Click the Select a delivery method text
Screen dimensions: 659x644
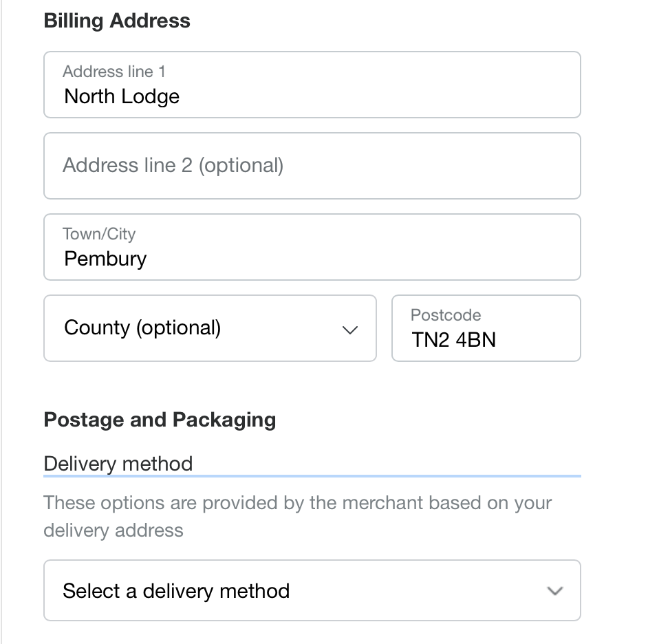point(176,591)
